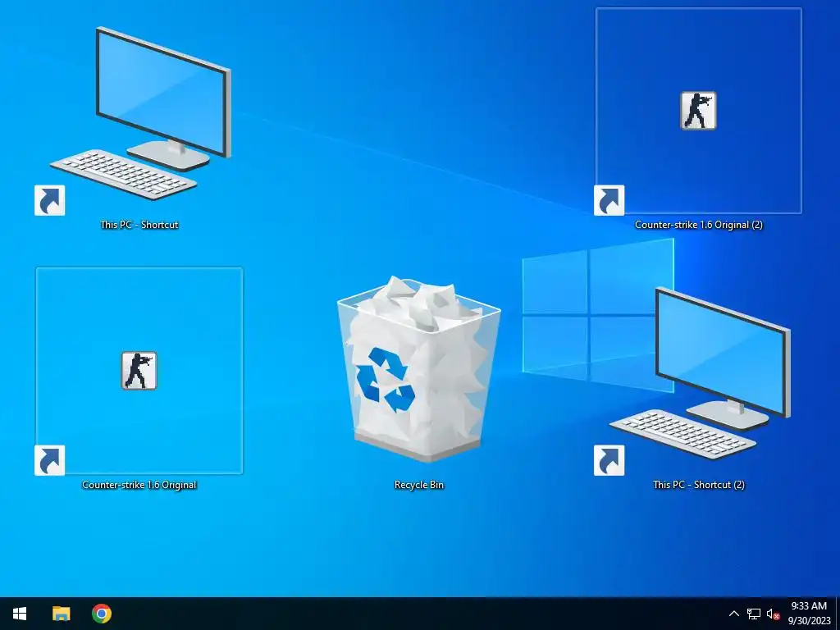Select the Recycle Bin icon
This screenshot has height=630, width=840.
tap(419, 368)
